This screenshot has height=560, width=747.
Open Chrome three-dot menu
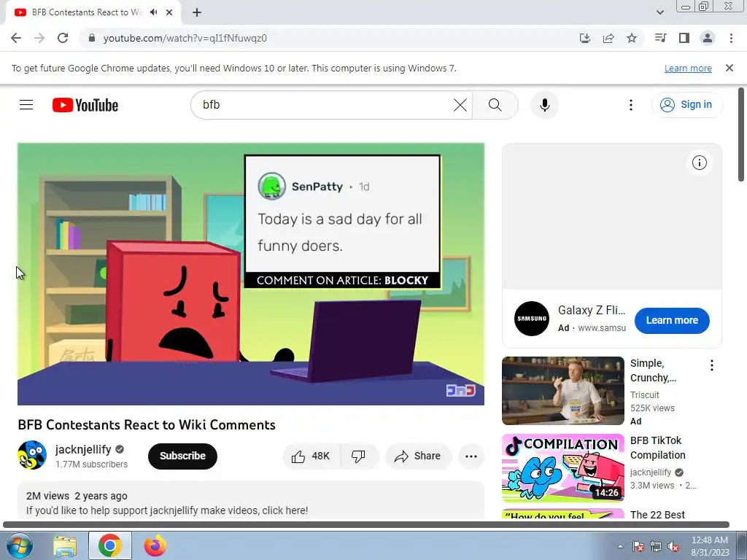731,38
